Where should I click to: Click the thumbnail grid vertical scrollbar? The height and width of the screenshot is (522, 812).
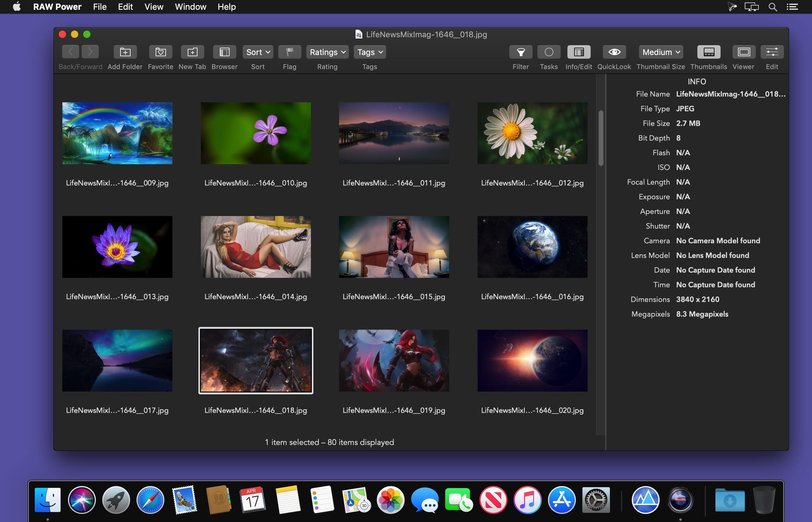pos(601,138)
